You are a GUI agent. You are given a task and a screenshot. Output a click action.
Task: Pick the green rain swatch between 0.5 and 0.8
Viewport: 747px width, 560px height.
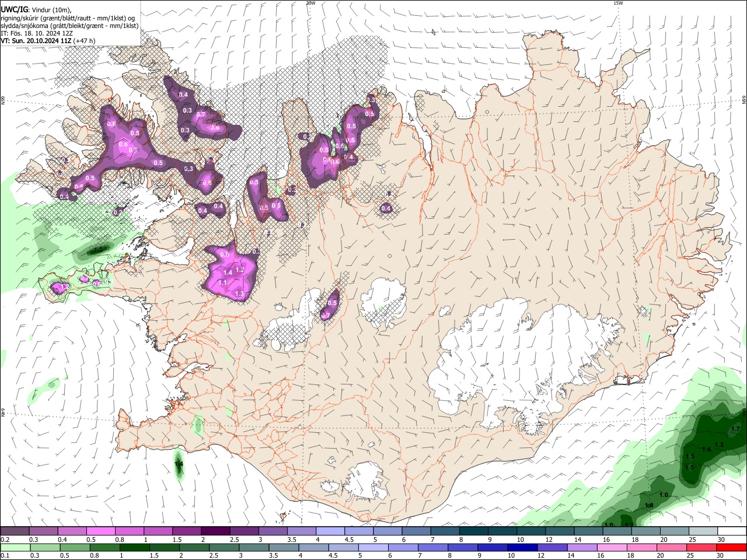[75, 547]
